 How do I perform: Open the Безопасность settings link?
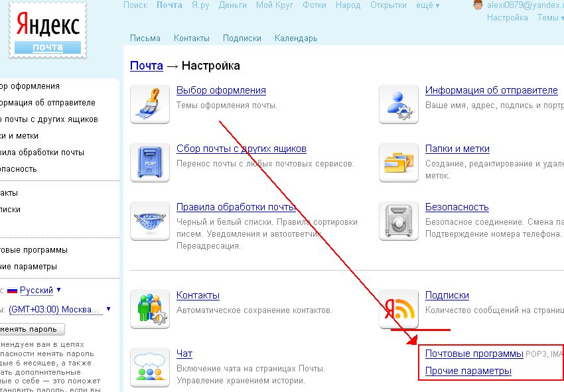(457, 207)
